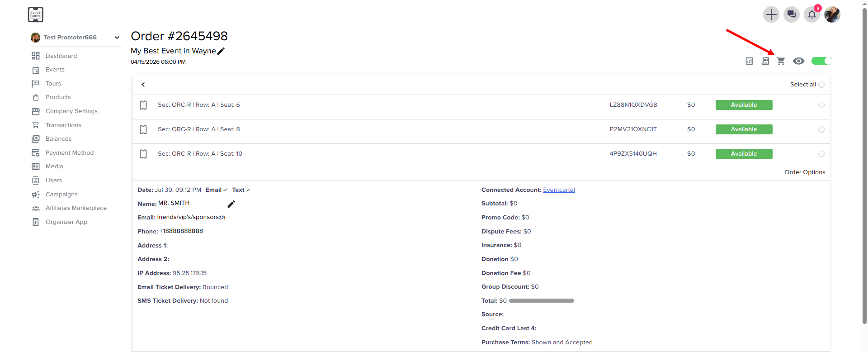Click the Text delivery status checkmark
This screenshot has width=868, height=352.
click(248, 190)
